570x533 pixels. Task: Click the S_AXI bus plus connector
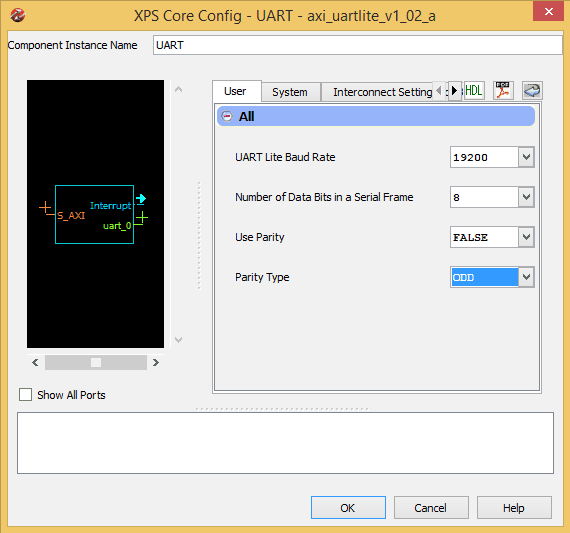45,208
